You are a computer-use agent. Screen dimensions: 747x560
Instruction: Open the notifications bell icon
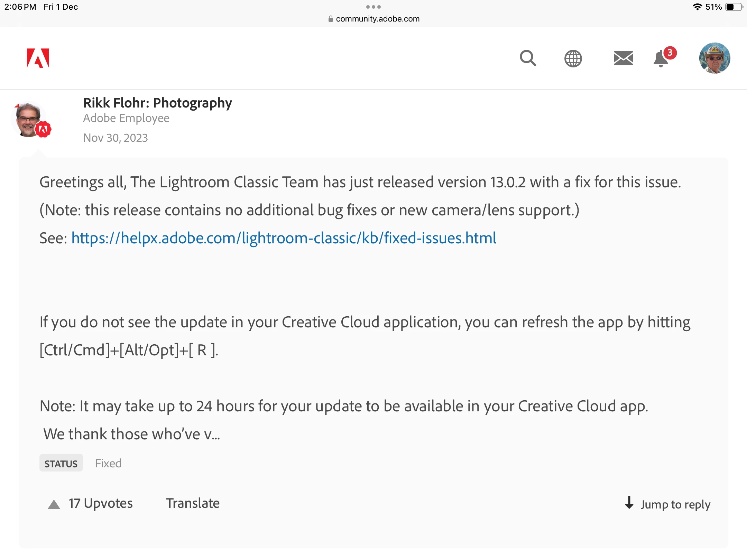point(660,59)
